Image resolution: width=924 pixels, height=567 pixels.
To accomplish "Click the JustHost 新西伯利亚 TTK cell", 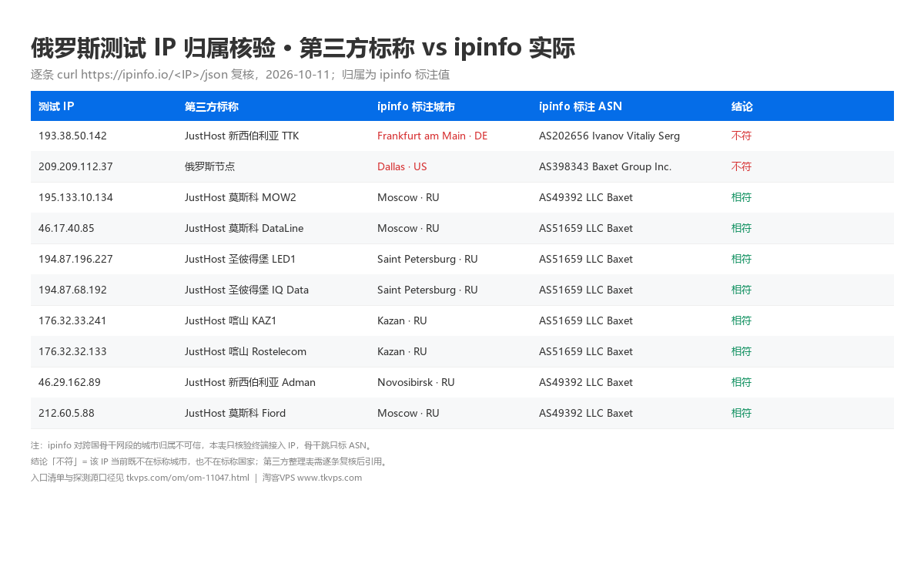I will (242, 136).
